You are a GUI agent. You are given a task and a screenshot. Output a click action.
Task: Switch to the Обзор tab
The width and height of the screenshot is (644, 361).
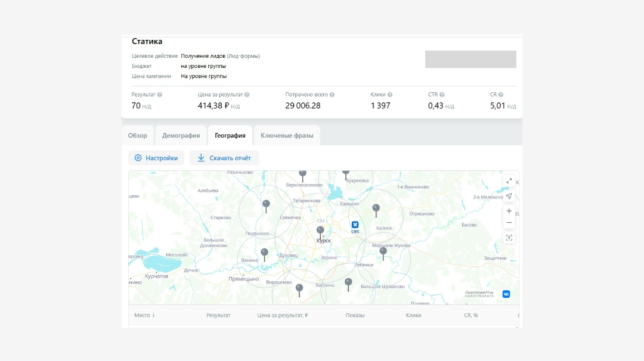coord(138,136)
